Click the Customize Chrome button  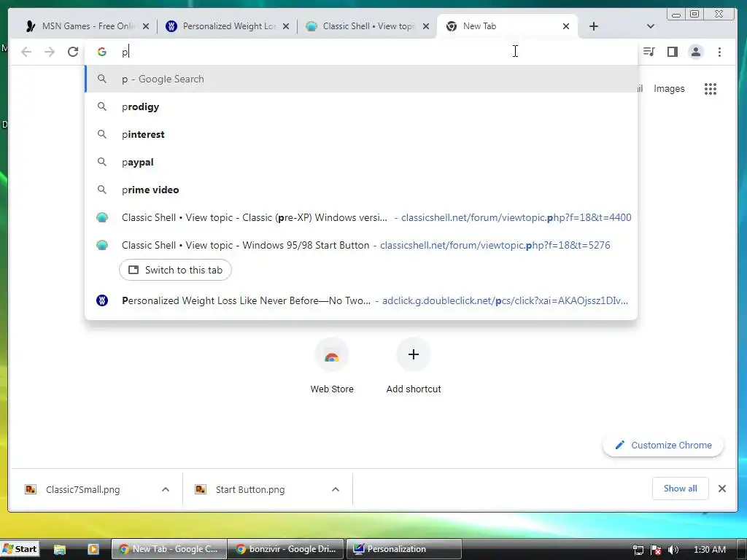click(662, 445)
